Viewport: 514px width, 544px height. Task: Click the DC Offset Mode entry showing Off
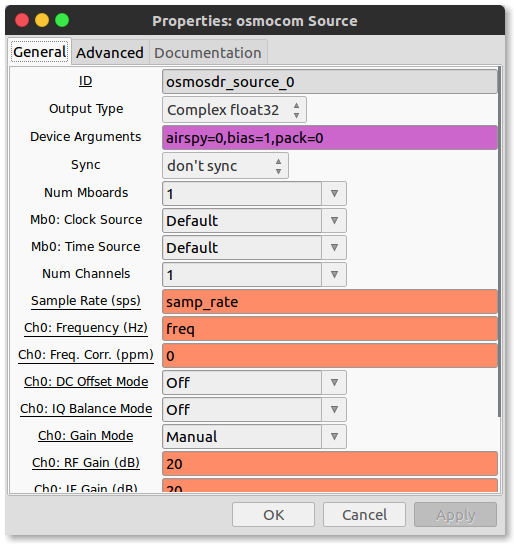(x=242, y=383)
